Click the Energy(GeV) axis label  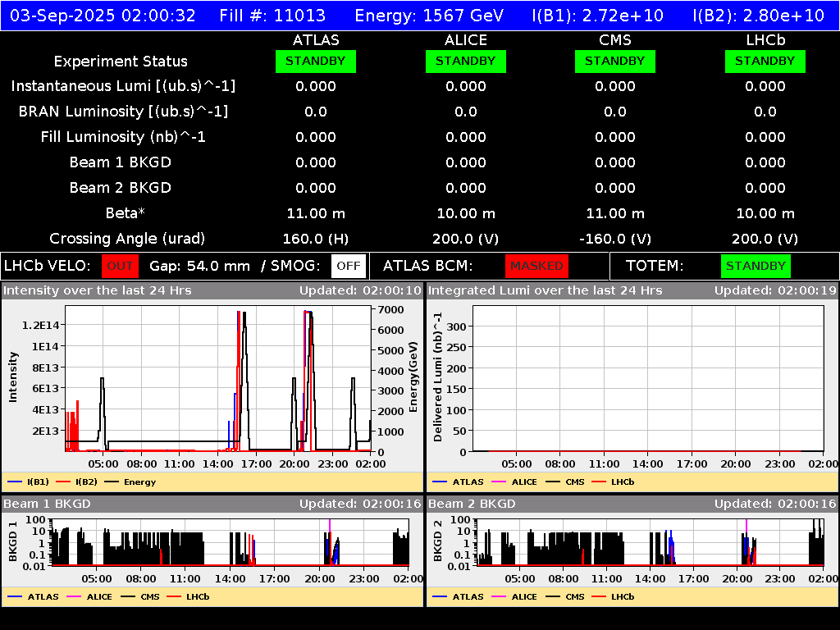click(413, 377)
